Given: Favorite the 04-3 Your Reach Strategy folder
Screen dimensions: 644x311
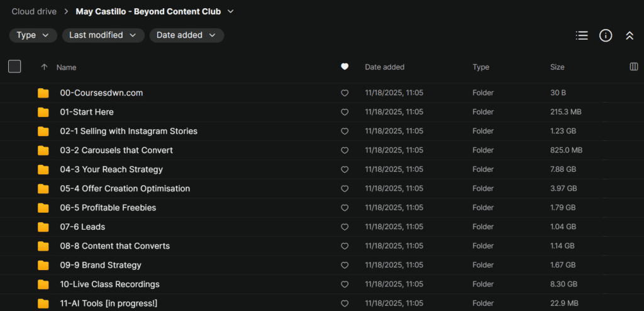Looking at the screenshot, I should 345,169.
